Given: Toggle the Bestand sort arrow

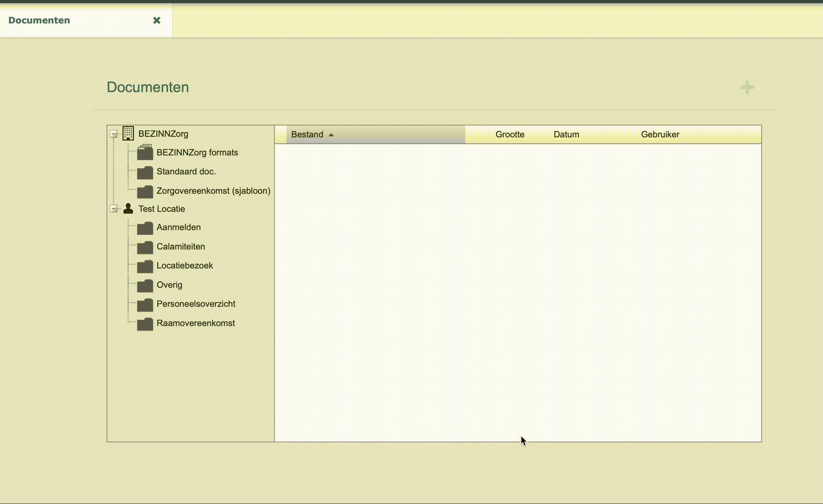Looking at the screenshot, I should click(x=332, y=134).
